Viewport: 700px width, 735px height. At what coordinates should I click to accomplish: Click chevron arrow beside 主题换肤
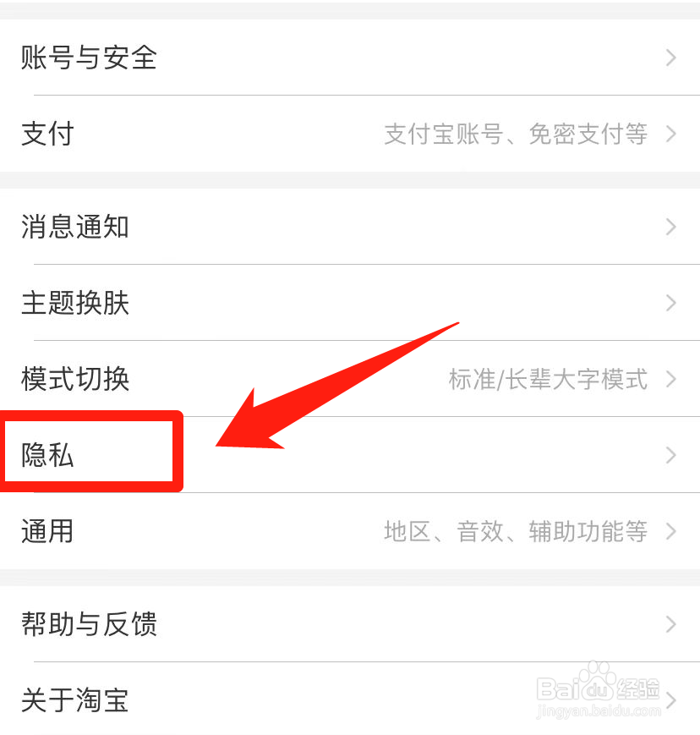671,303
